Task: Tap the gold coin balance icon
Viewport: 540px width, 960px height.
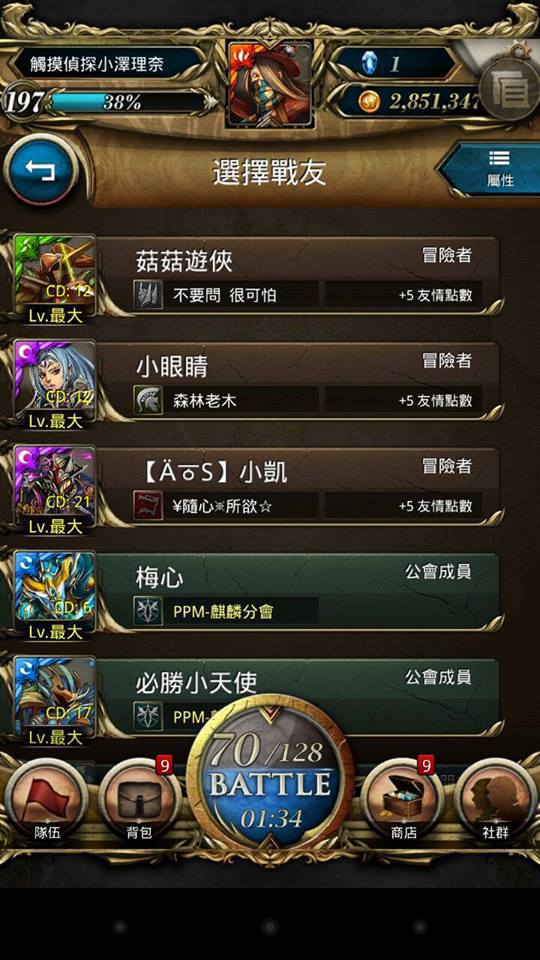Action: pos(369,102)
